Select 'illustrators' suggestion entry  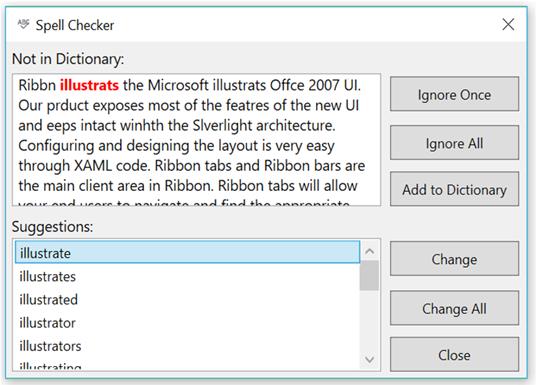pyautogui.click(x=187, y=346)
